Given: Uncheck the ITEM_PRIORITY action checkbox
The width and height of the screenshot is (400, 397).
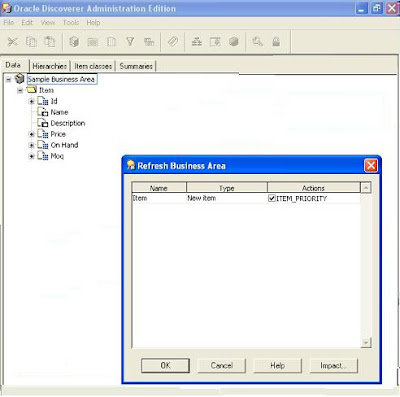Looking at the screenshot, I should point(272,198).
